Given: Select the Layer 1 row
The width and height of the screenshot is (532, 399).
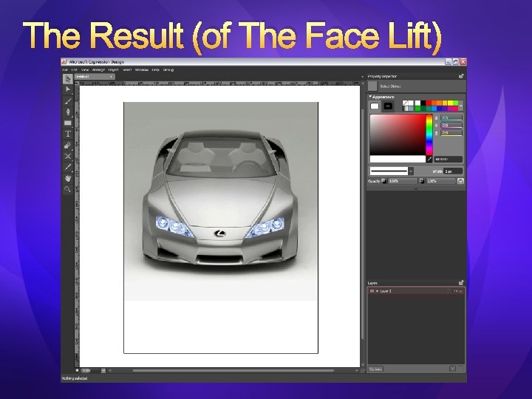Looking at the screenshot, I should (x=416, y=291).
